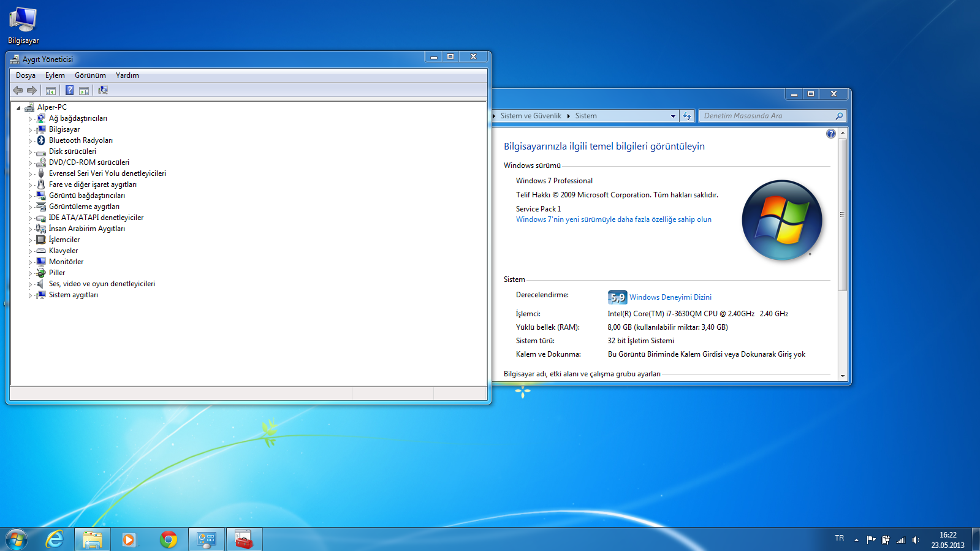
Task: Click the Ses, video ve oyun denetleyicileri speaker icon
Action: pyautogui.click(x=41, y=284)
